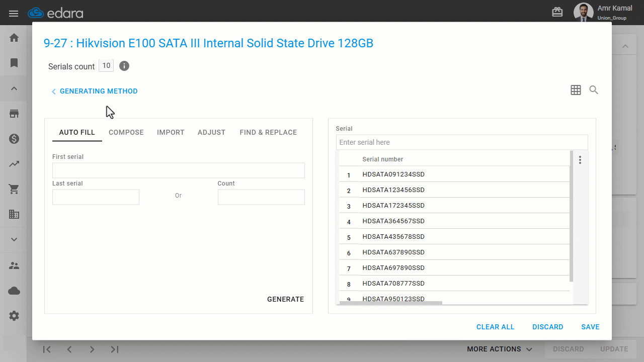Image resolution: width=644 pixels, height=362 pixels.
Task: Open the serial table three-dot menu
Action: (580, 159)
